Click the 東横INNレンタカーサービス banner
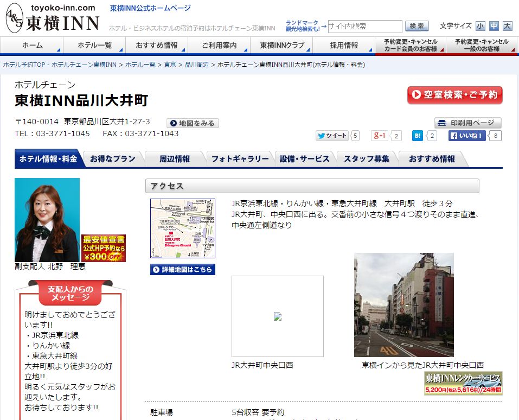The height and width of the screenshot is (420, 519). (463, 383)
